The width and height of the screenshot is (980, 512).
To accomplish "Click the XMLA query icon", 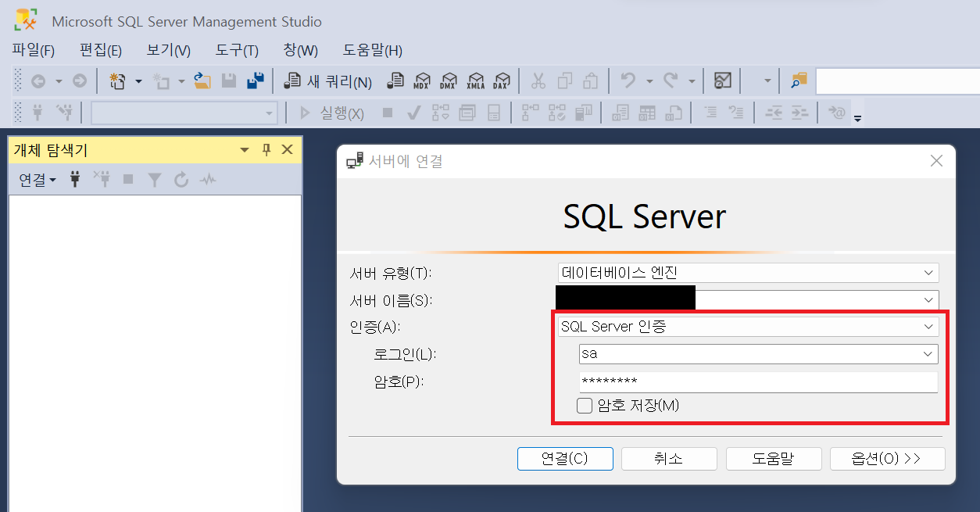I will [x=475, y=81].
